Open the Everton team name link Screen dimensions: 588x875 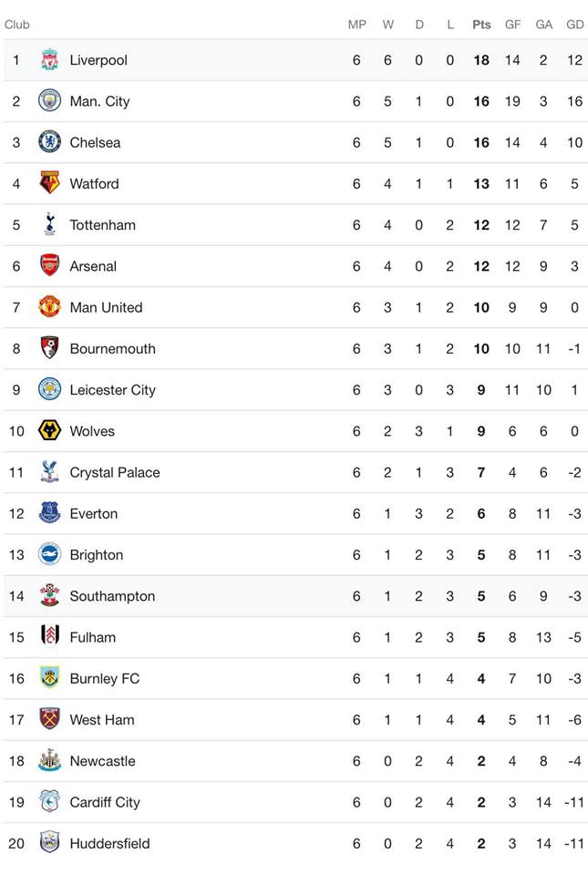coord(94,513)
